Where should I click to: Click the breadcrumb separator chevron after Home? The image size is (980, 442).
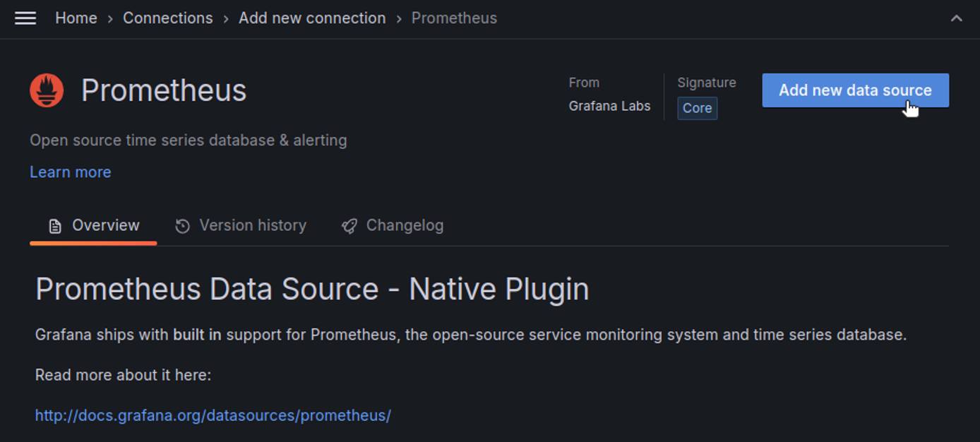(x=111, y=18)
